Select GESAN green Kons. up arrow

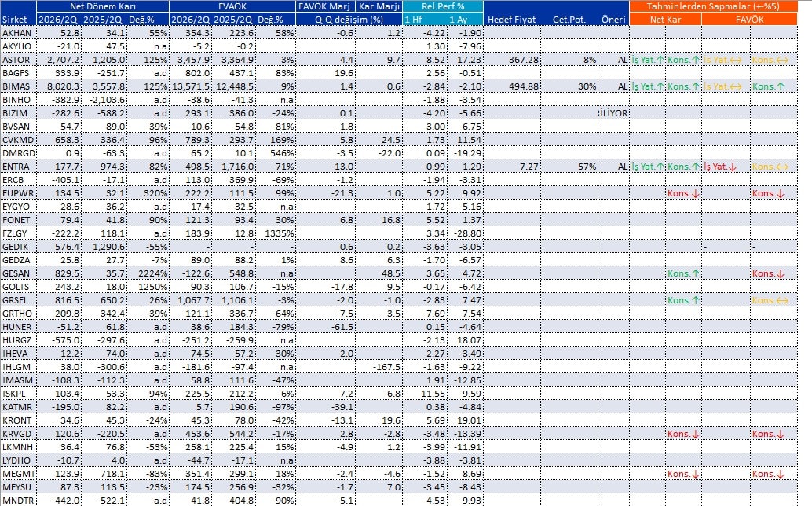click(683, 273)
